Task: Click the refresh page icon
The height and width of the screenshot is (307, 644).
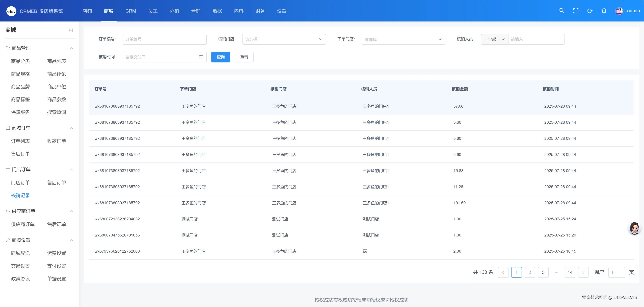Action: click(590, 11)
